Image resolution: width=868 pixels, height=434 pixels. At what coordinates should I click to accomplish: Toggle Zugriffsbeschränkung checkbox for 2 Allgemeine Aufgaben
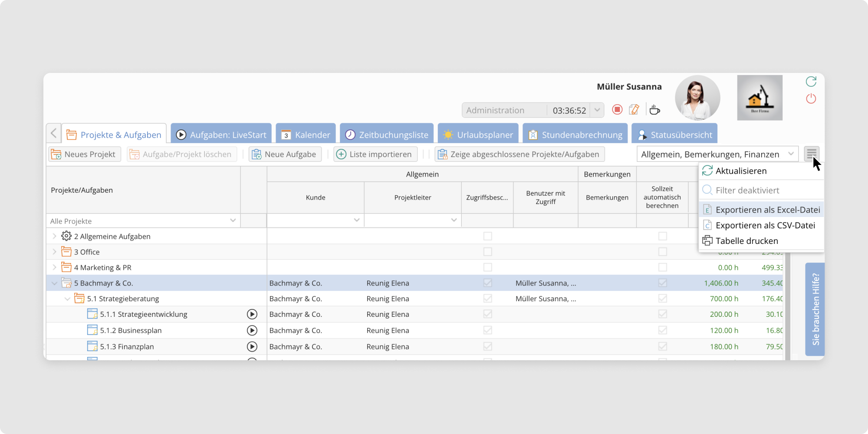(487, 236)
